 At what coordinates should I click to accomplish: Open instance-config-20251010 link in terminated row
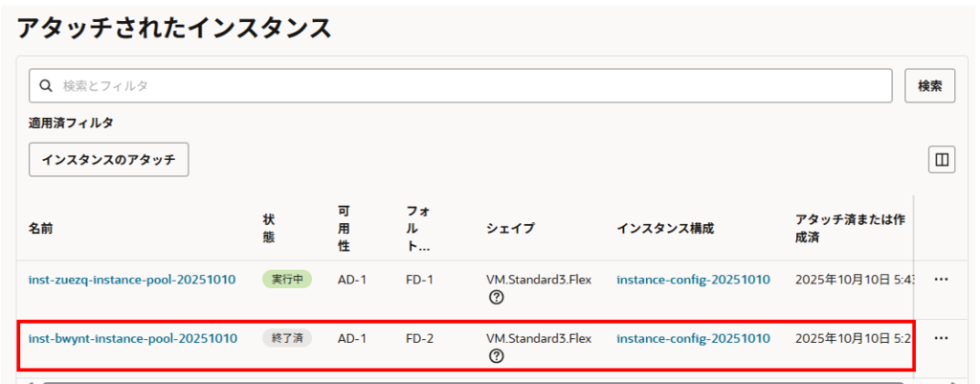point(693,338)
